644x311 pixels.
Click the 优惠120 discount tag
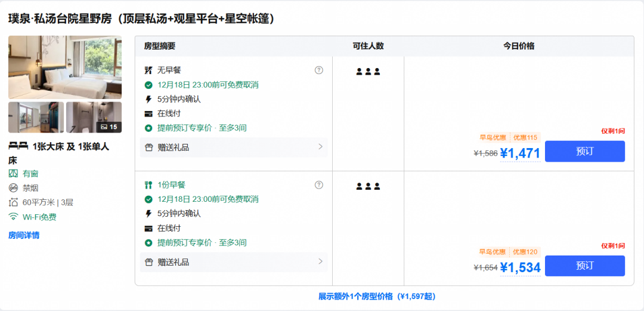point(525,252)
